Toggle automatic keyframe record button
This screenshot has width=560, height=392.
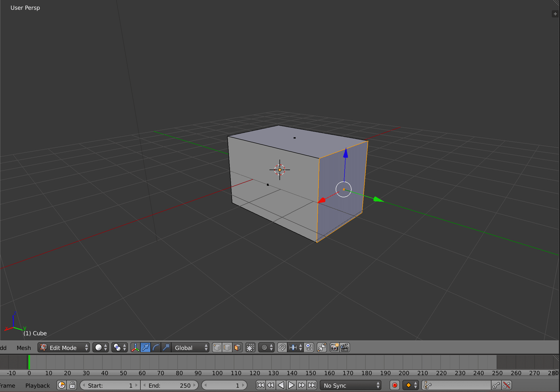(394, 385)
